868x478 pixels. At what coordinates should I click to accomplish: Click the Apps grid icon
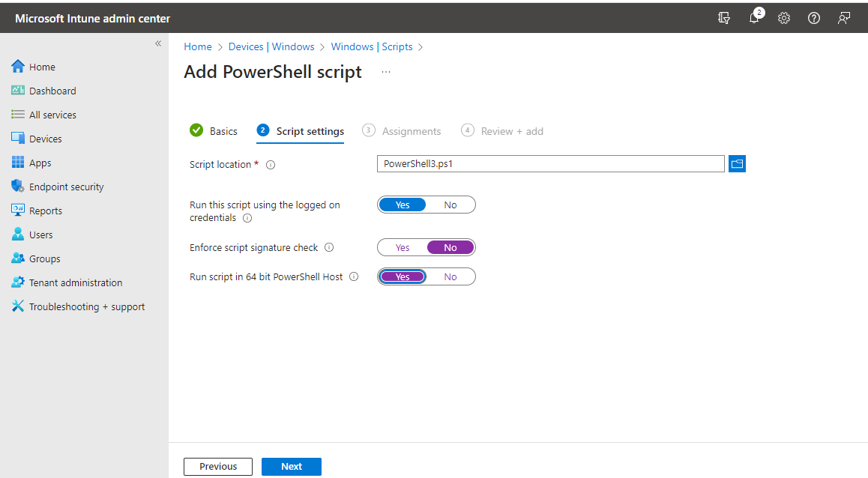coord(18,162)
